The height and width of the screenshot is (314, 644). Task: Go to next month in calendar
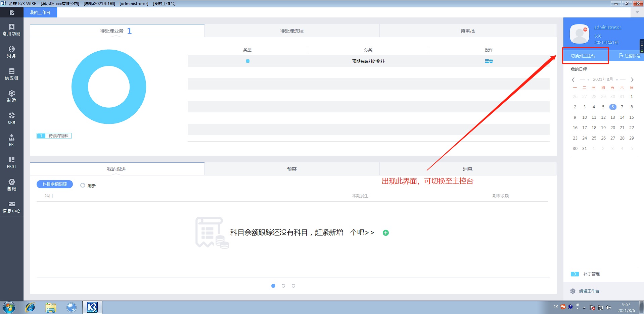click(632, 80)
